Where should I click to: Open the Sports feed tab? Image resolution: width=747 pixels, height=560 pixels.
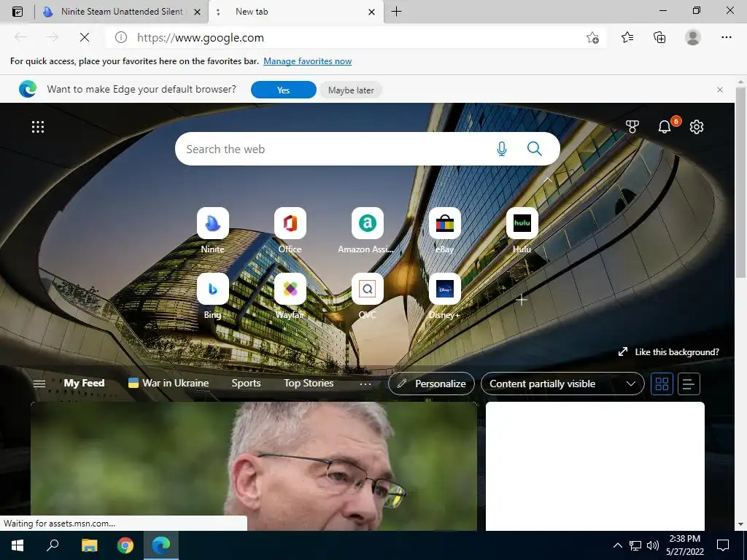246,384
